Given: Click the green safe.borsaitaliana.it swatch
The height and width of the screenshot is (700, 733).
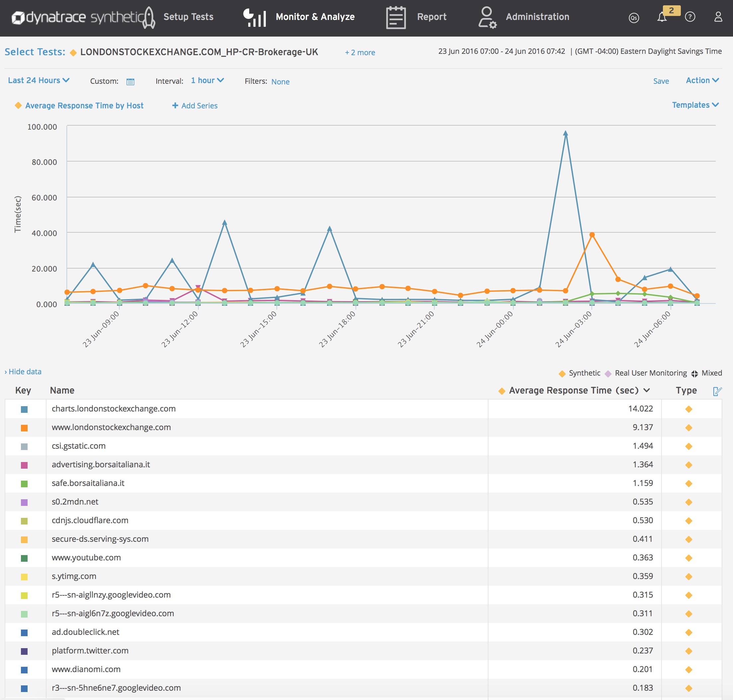Looking at the screenshot, I should (24, 484).
